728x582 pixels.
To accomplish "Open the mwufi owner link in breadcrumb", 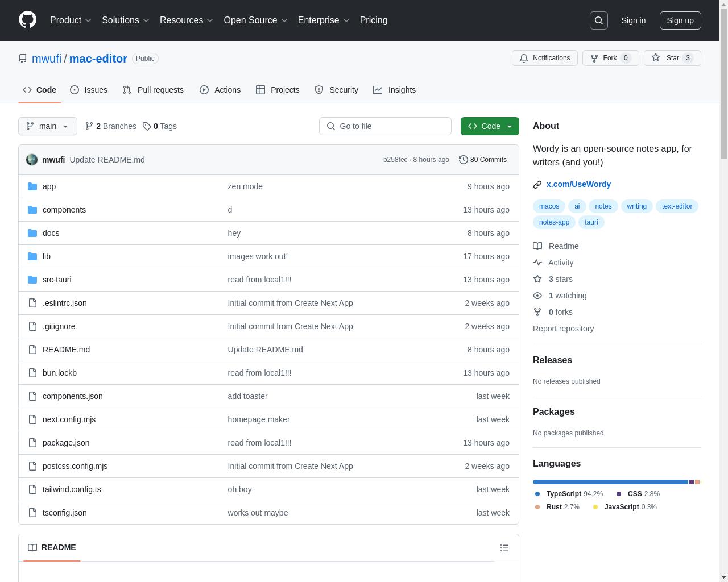I will (47, 59).
